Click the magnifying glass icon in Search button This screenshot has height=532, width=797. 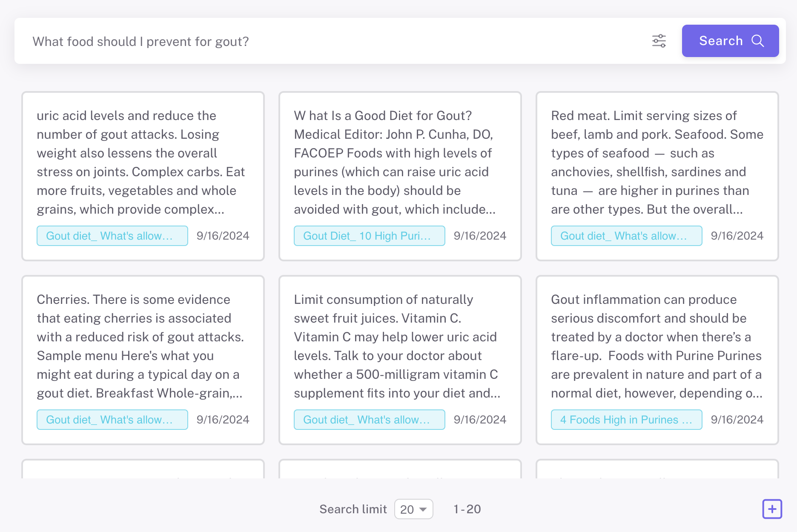(758, 41)
